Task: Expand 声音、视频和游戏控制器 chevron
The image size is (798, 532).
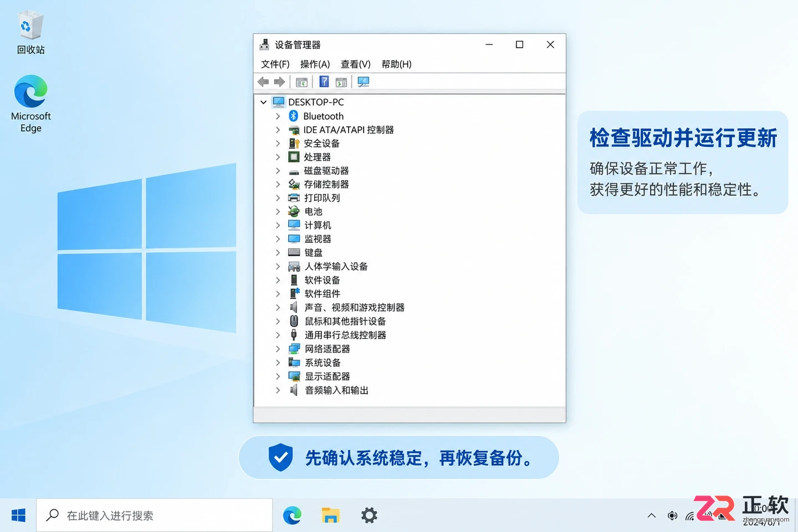Action: pyautogui.click(x=278, y=308)
